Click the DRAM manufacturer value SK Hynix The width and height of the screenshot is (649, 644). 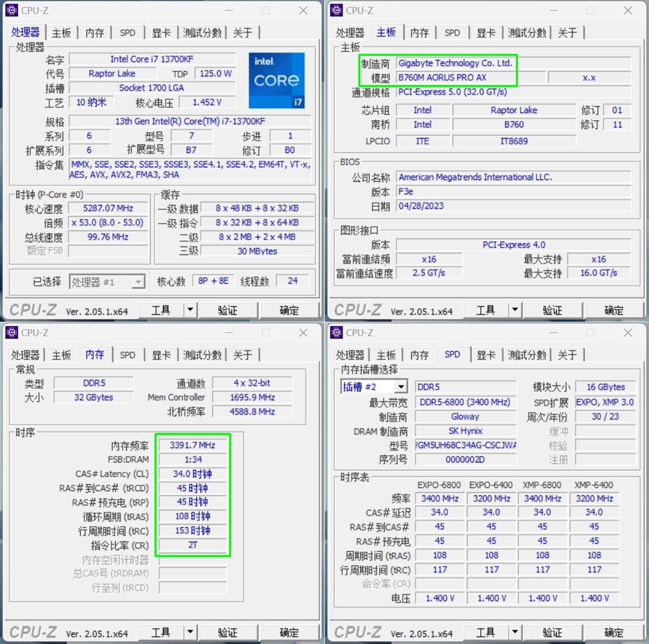(x=465, y=431)
